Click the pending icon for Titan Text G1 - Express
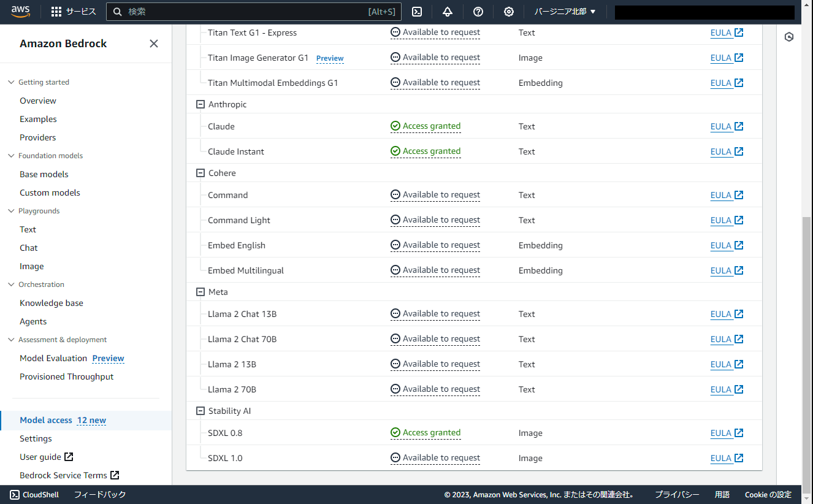Image resolution: width=813 pixels, height=504 pixels. point(395,32)
